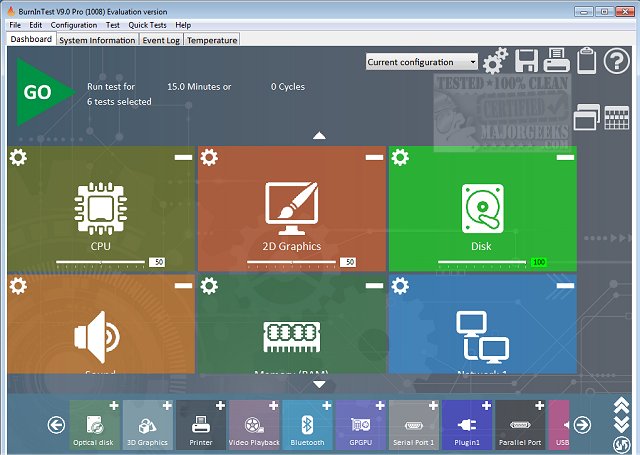Open CPU test settings gear
The image size is (640, 455).
(x=18, y=157)
